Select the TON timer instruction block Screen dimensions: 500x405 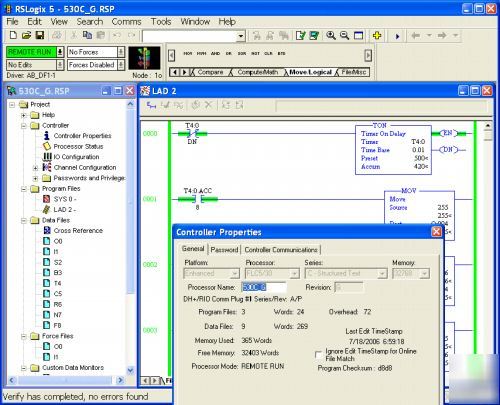393,149
